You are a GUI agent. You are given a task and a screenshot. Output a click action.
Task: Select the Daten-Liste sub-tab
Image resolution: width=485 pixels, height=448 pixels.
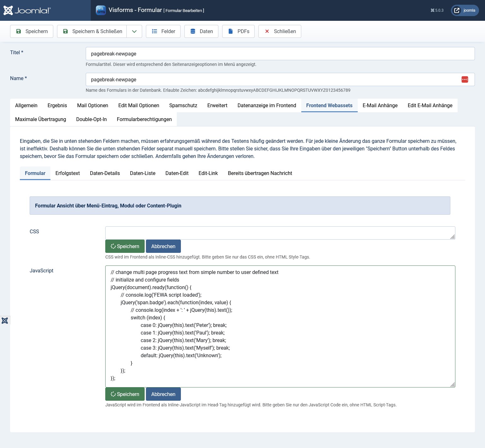[x=142, y=173]
